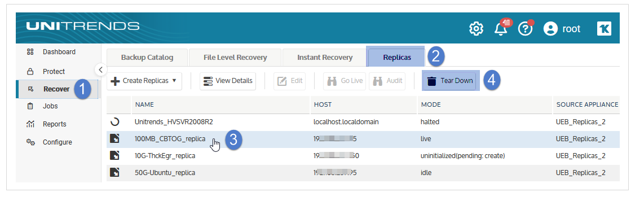Open the help question mark icon
The height and width of the screenshot is (205, 644).
point(525,28)
